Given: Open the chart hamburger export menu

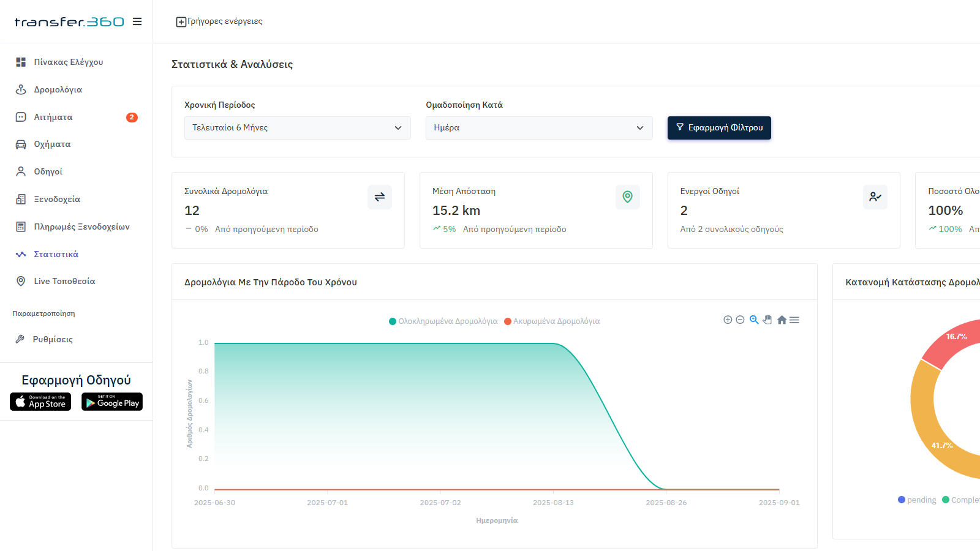Looking at the screenshot, I should click(794, 320).
